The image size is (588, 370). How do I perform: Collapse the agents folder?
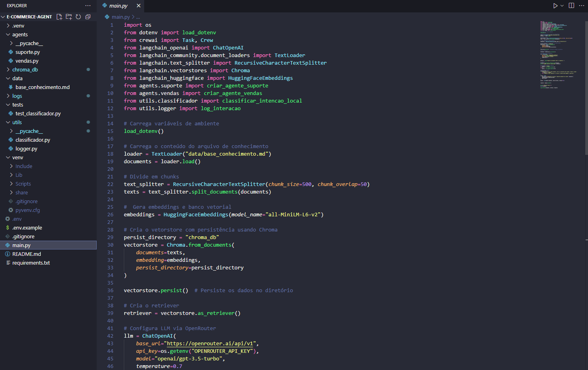click(20, 34)
